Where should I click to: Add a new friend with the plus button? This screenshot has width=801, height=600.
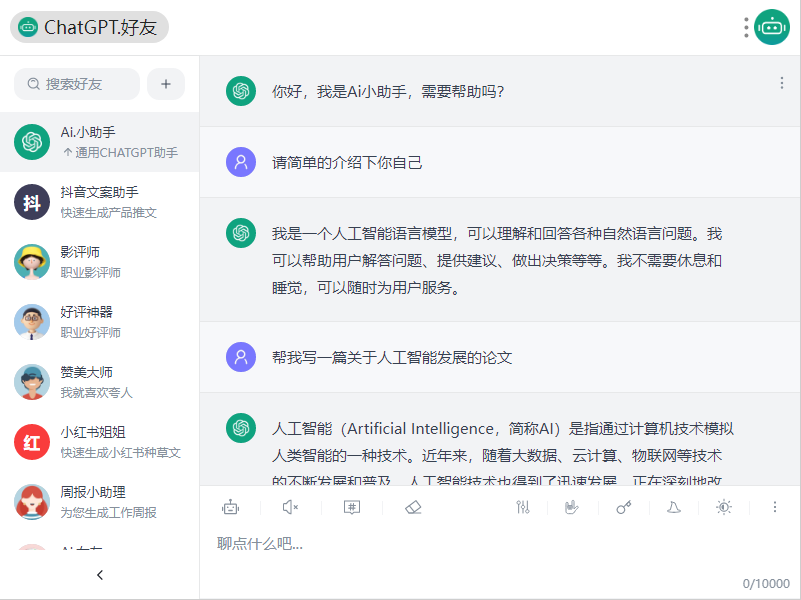(166, 84)
